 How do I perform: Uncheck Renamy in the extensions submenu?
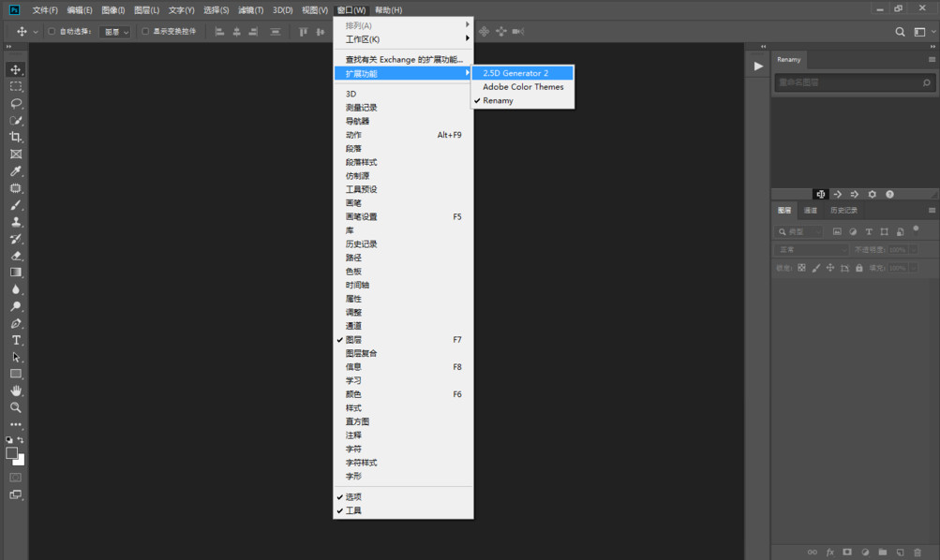498,100
